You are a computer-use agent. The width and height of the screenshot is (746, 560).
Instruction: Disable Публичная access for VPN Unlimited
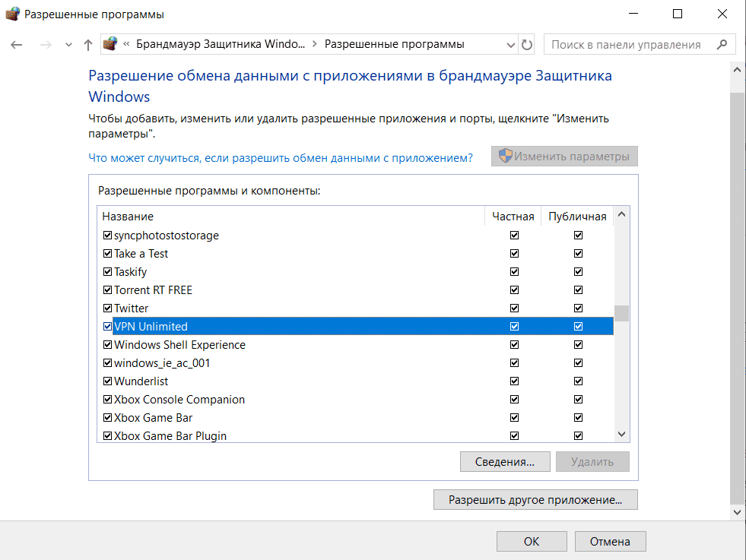click(x=579, y=326)
